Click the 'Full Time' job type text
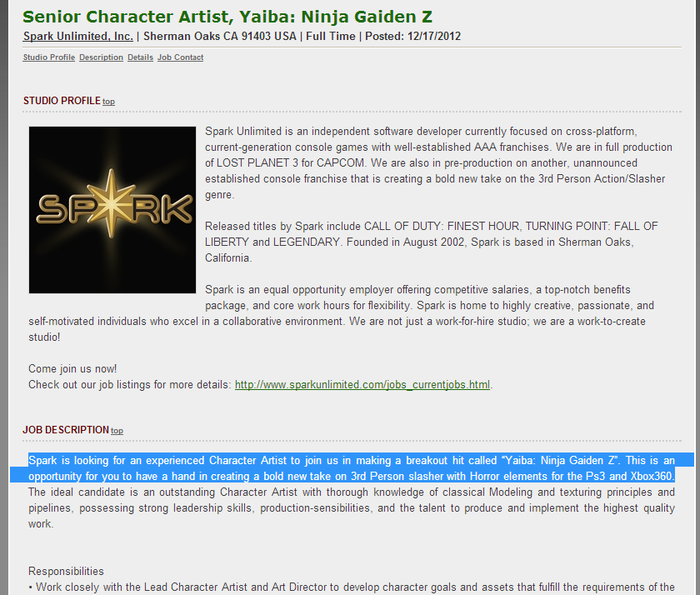 pos(331,36)
